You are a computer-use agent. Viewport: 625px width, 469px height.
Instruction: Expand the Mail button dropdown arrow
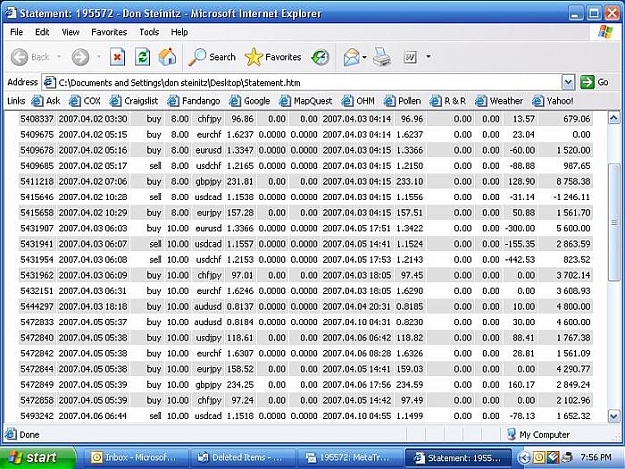pyautogui.click(x=364, y=57)
